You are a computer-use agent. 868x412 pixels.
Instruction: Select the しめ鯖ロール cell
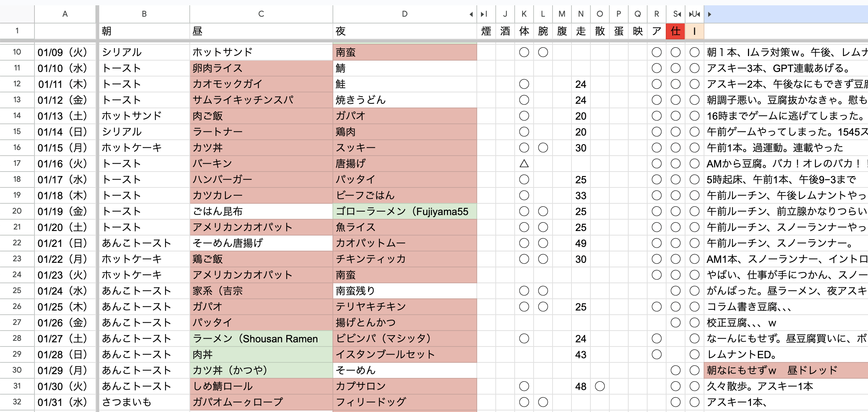pos(261,386)
